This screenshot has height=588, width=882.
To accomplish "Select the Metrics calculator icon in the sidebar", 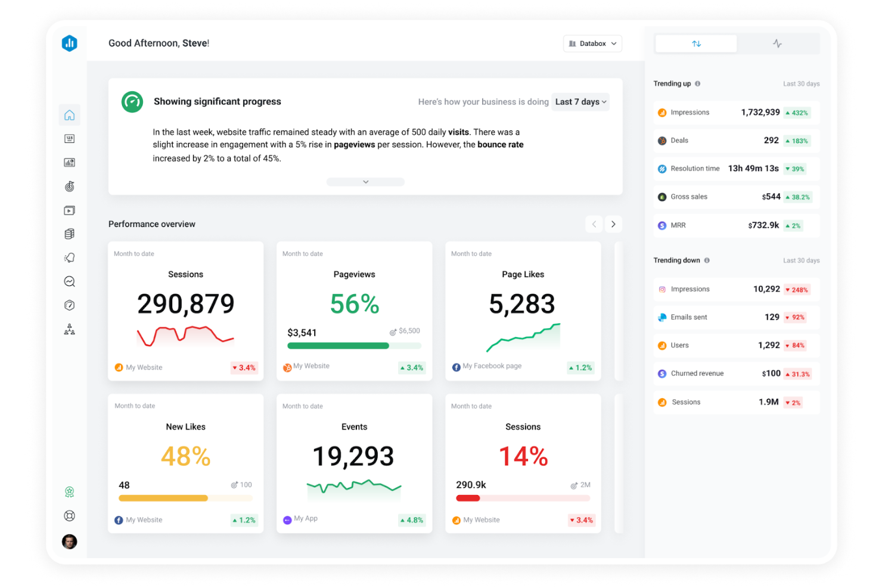I will coord(70,138).
